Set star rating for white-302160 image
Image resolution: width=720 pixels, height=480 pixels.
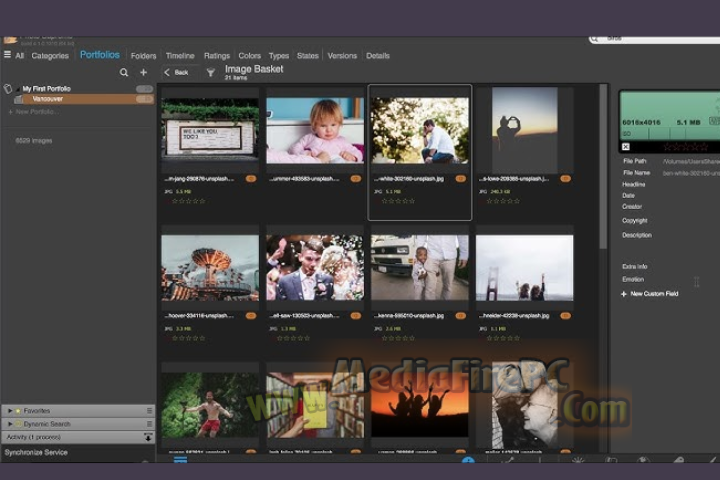tap(398, 201)
